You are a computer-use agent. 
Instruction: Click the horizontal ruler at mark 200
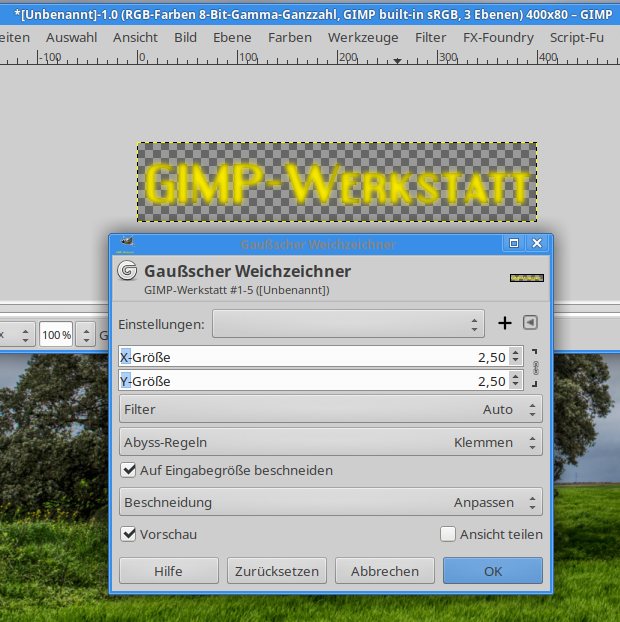pos(338,58)
